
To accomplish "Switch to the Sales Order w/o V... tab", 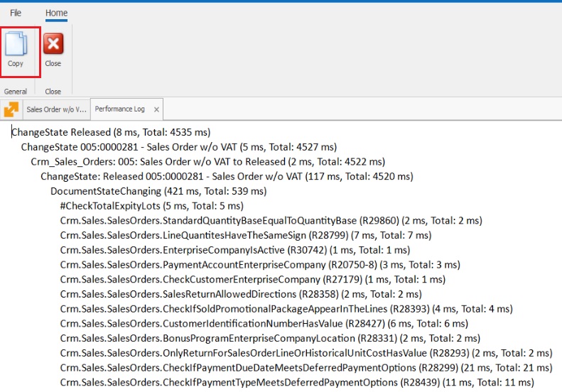I will (56, 109).
